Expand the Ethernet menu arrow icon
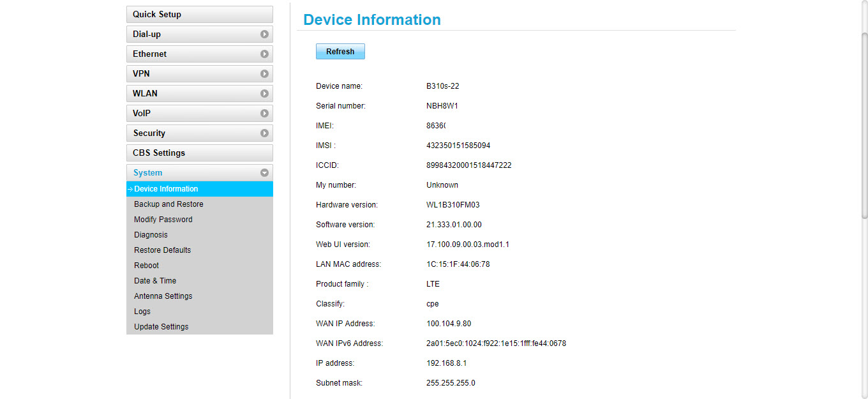The height and width of the screenshot is (399, 868). click(x=264, y=54)
